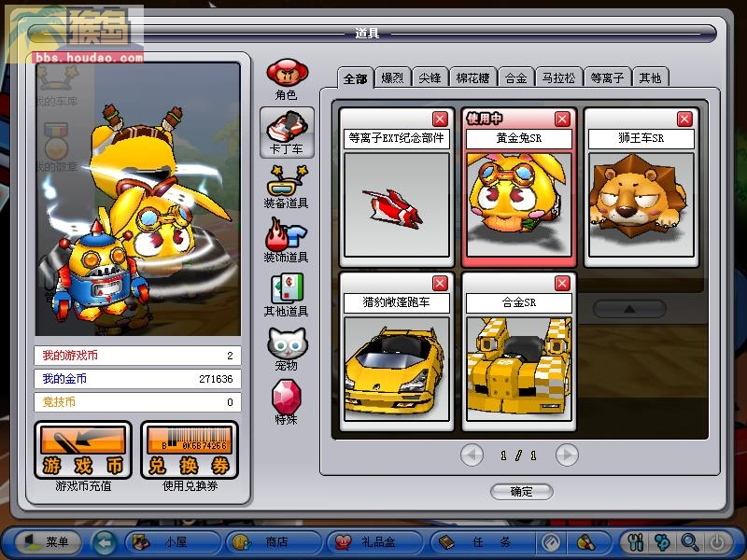Viewport: 747px width, 560px height.
Task: Collapse the panel with the up-arrow button
Action: coord(629,309)
